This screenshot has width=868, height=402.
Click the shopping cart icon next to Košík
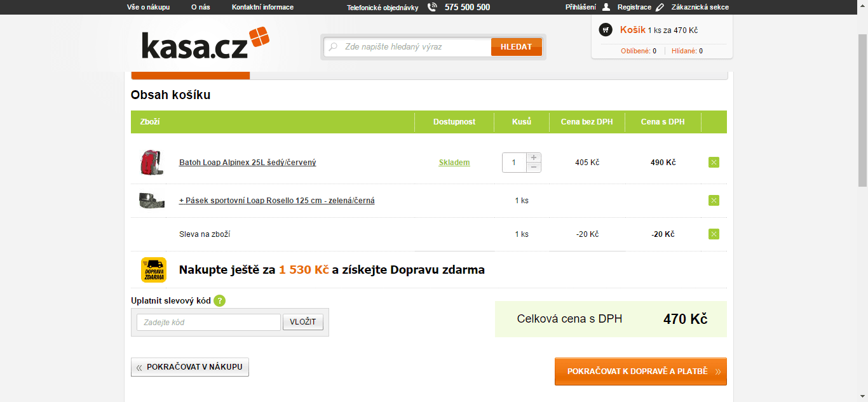tap(606, 30)
